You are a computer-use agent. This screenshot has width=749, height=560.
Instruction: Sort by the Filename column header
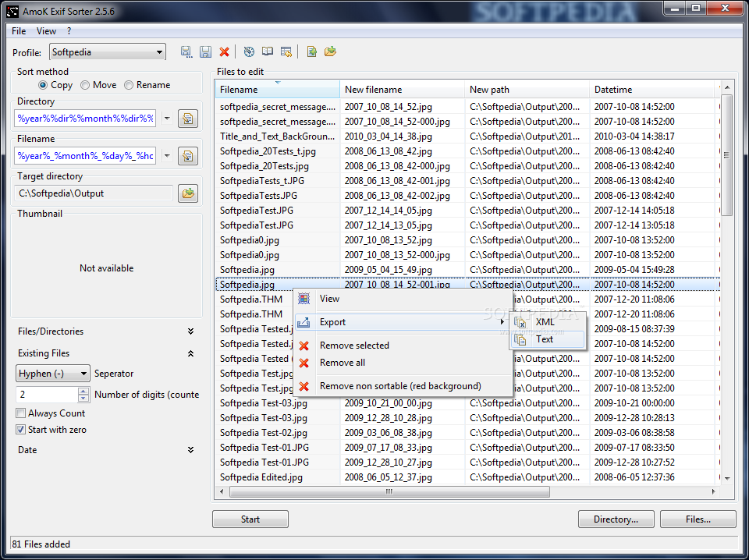pyautogui.click(x=277, y=90)
